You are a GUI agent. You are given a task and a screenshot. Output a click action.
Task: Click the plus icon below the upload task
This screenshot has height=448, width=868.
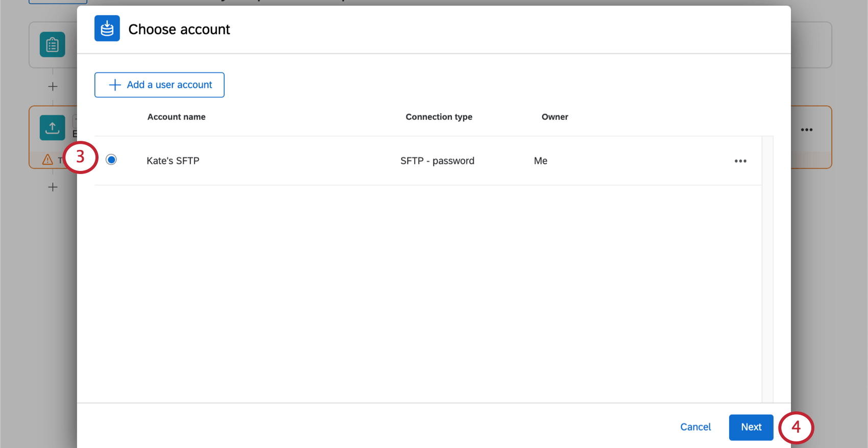point(53,187)
